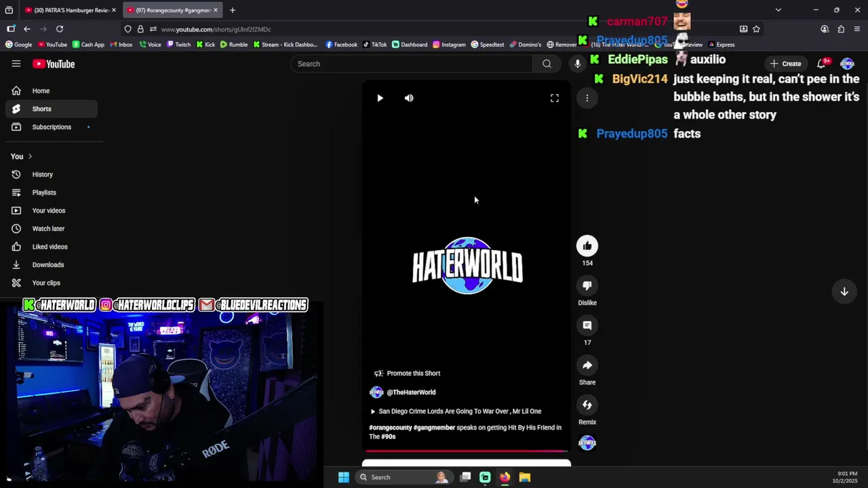Close the #orangecounty #gangmember tab
The width and height of the screenshot is (868, 488).
216,10
